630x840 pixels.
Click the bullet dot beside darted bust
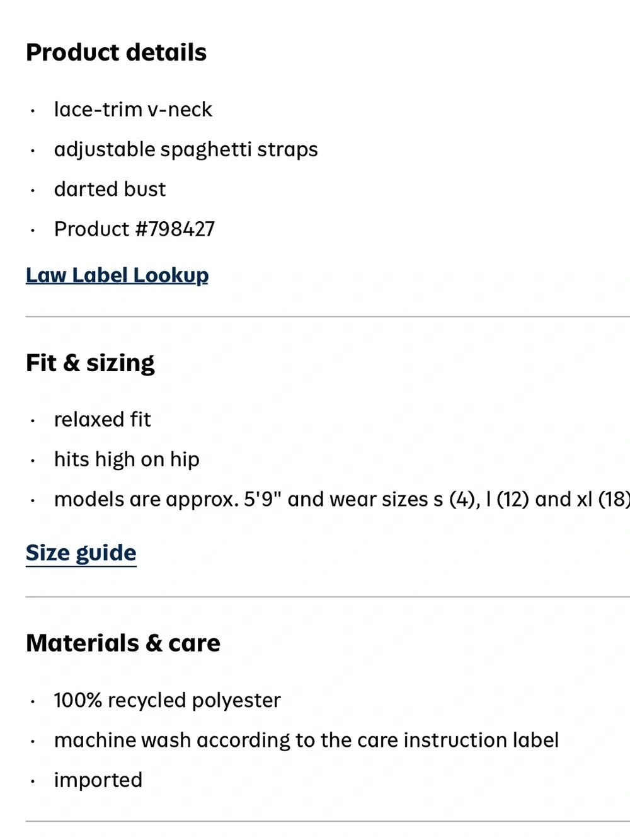pyautogui.click(x=31, y=190)
